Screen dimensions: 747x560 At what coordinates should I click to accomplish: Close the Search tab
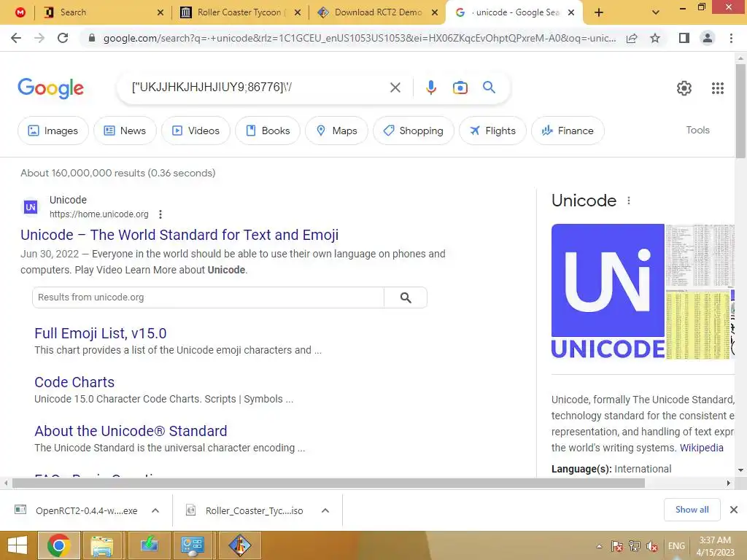pyautogui.click(x=160, y=13)
